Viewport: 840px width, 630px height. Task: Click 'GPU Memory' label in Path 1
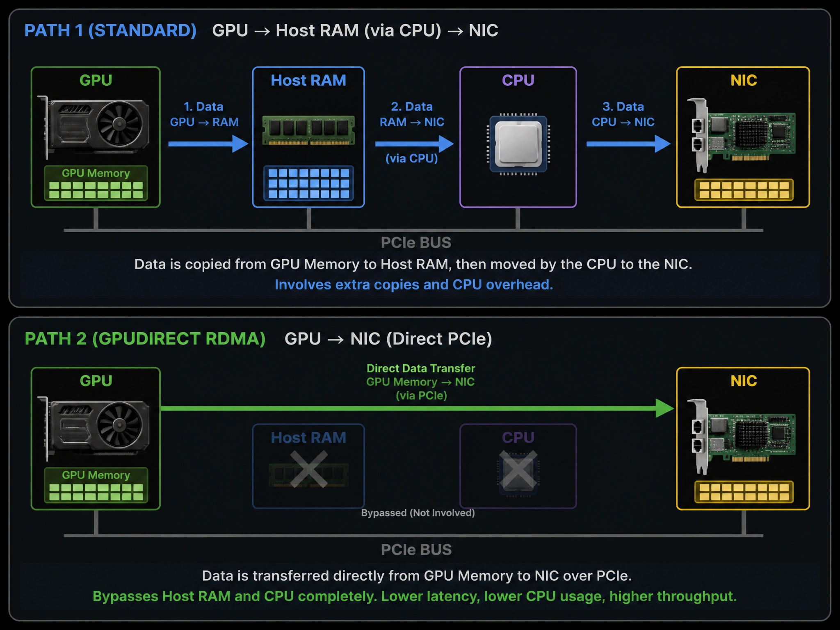coord(96,173)
